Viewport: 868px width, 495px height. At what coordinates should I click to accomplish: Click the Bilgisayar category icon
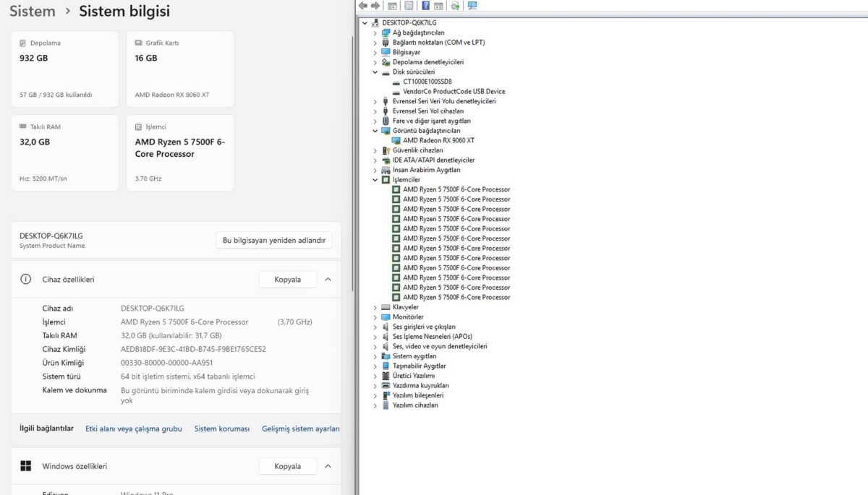(386, 52)
